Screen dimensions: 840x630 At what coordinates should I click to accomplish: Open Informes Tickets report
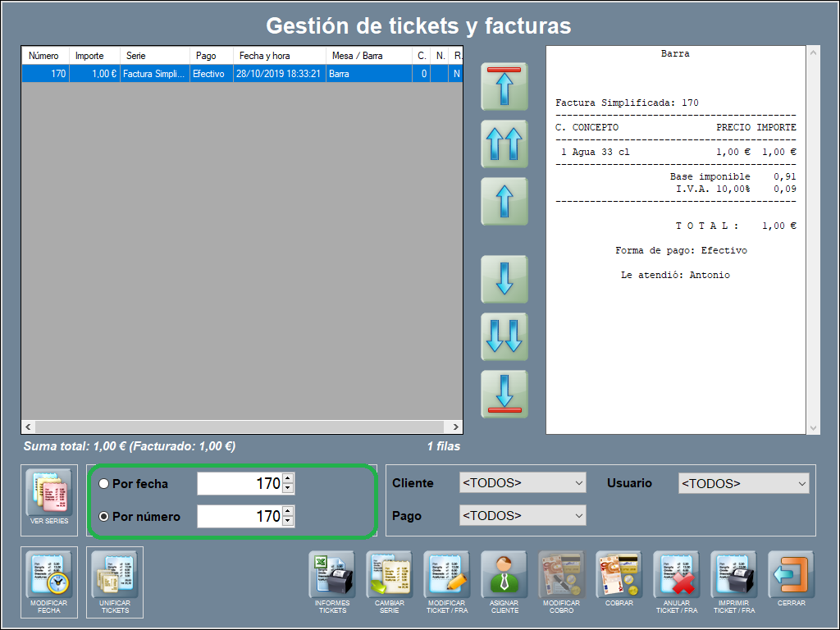tap(332, 575)
